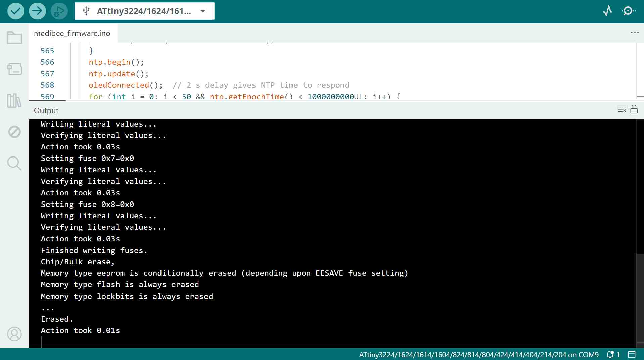The width and height of the screenshot is (644, 360).
Task: Click line number 566 in the gutter
Action: (x=47, y=62)
